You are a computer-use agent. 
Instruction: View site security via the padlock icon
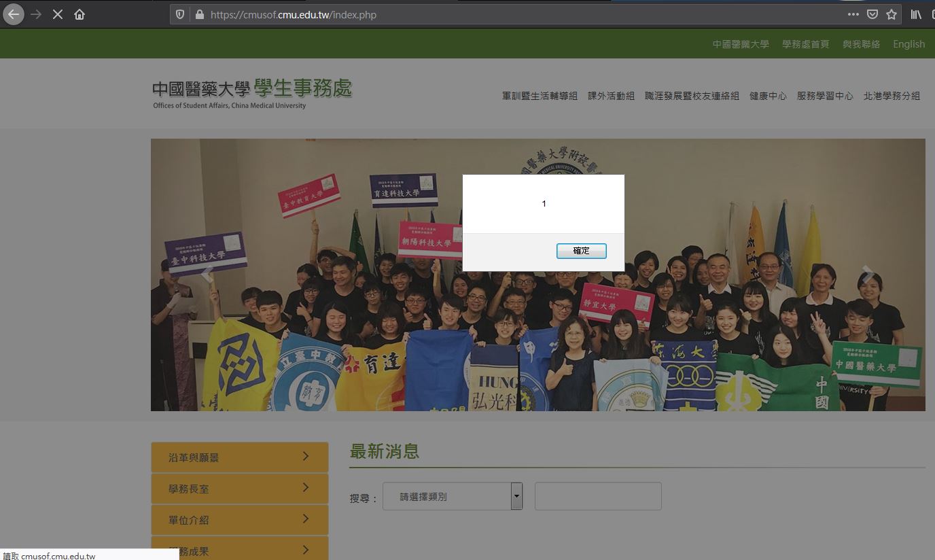tap(200, 14)
